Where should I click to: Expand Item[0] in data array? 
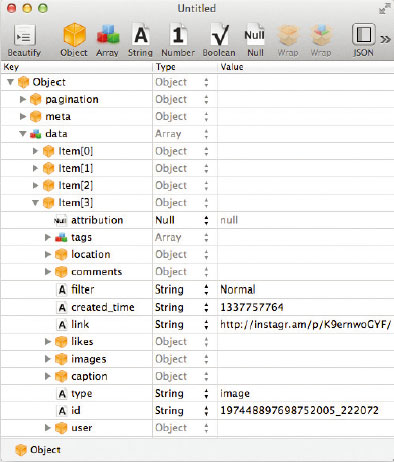[x=35, y=151]
